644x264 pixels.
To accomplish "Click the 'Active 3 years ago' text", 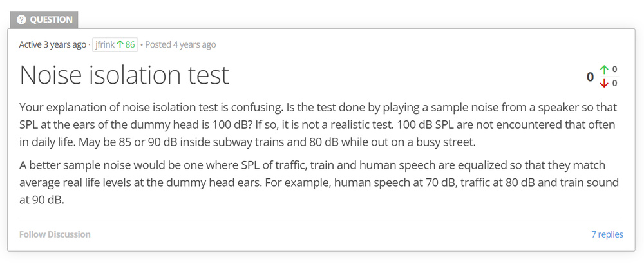I will coord(52,44).
